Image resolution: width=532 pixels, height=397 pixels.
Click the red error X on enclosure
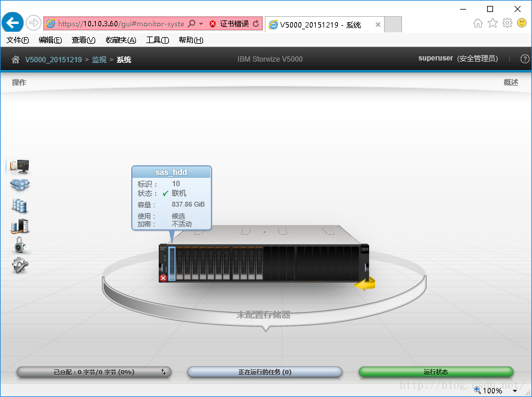[x=163, y=278]
